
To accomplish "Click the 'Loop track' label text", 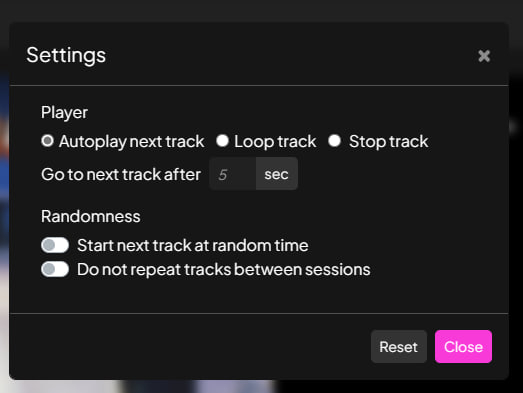I will (275, 141).
